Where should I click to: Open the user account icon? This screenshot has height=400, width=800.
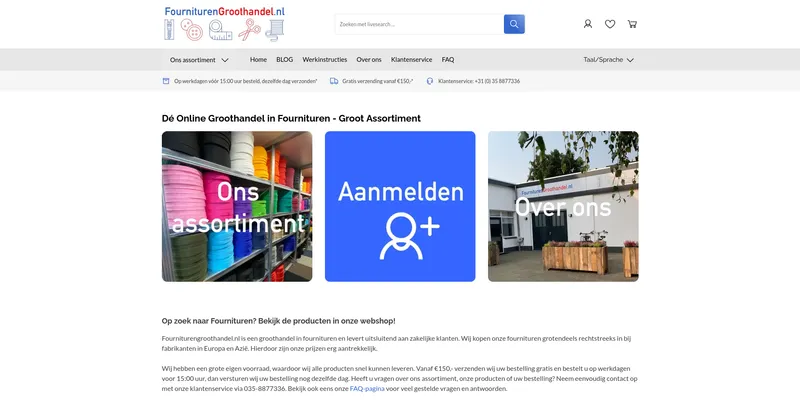pyautogui.click(x=588, y=24)
